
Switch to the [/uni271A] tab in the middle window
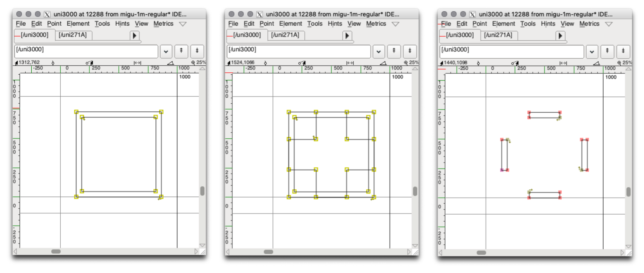285,35
